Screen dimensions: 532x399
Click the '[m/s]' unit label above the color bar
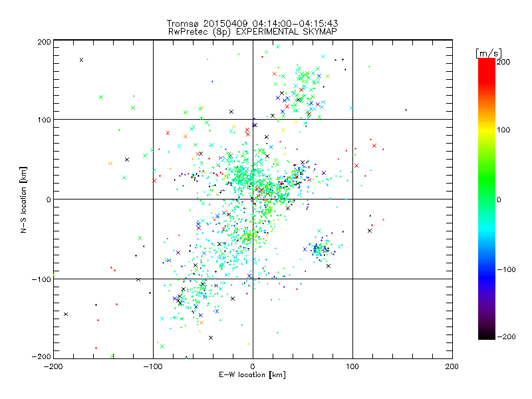pyautogui.click(x=489, y=53)
